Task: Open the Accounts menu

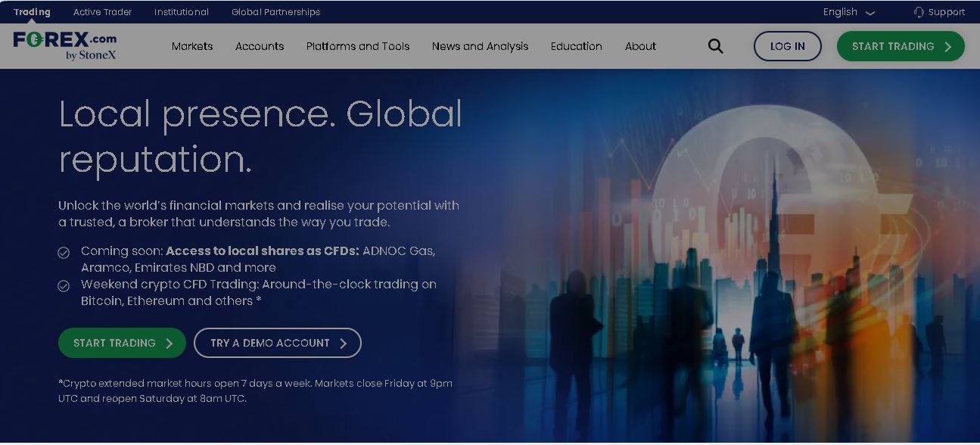Action: coord(260,46)
